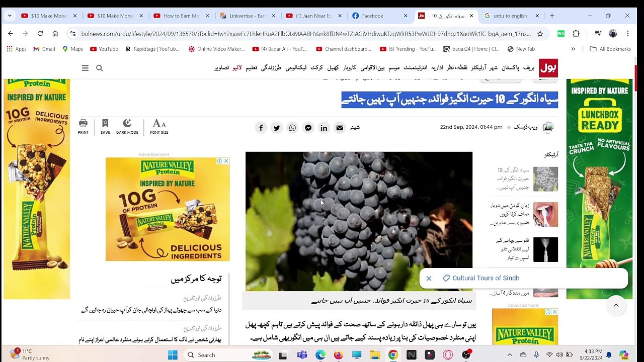Close the Facebook browser tab
The image size is (644, 362).
coord(406,16)
